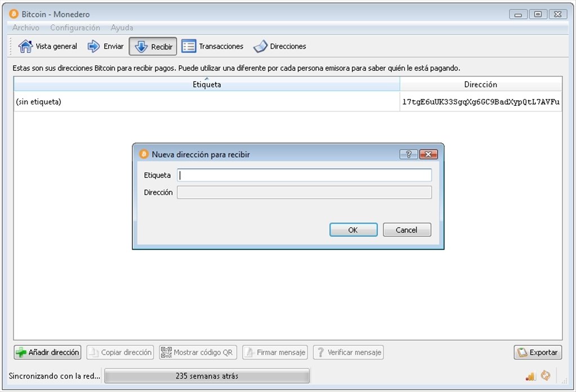Select the (sin etiqueta) row label
Screen dimensions: 576x392
click(x=39, y=102)
